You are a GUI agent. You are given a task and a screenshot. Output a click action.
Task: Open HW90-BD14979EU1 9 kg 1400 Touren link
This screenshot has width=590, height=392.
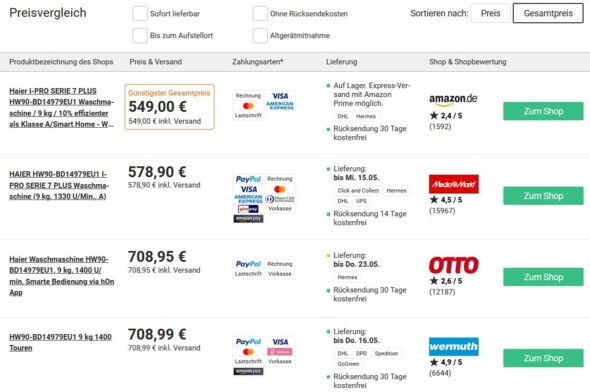[60, 342]
